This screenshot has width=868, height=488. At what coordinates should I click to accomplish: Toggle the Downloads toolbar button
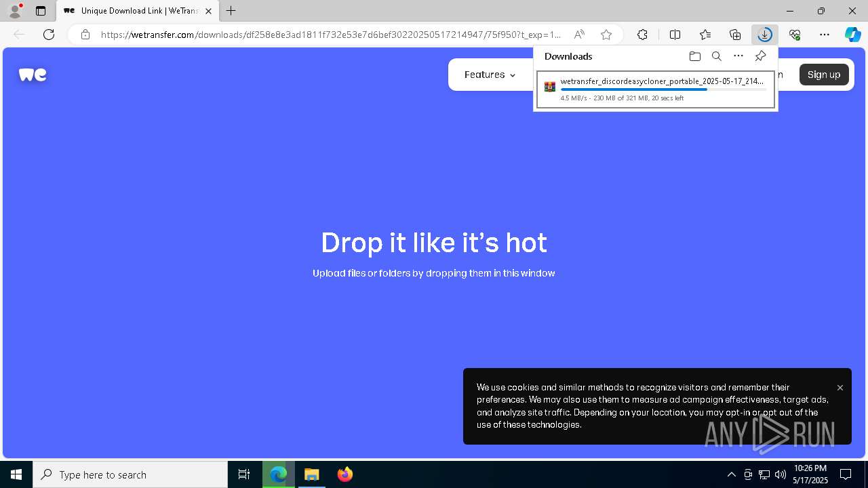[764, 35]
